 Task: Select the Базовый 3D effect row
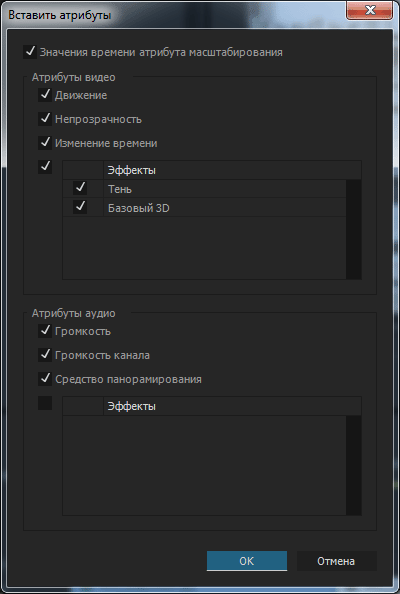point(204,208)
